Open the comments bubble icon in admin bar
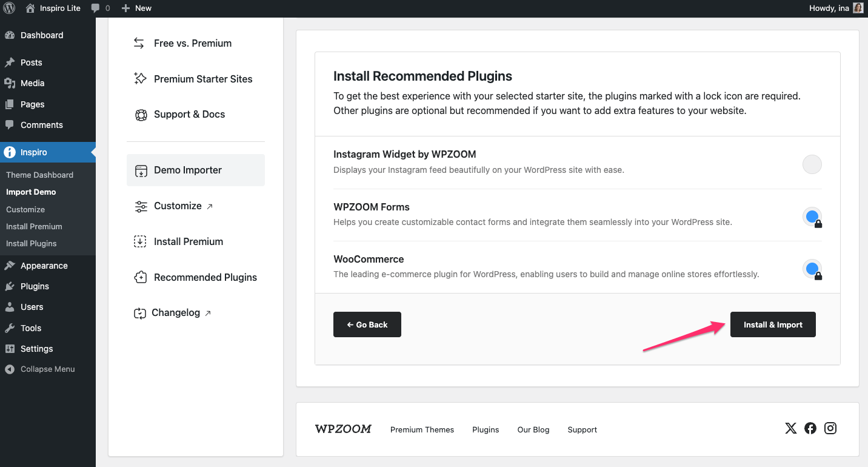 (96, 8)
